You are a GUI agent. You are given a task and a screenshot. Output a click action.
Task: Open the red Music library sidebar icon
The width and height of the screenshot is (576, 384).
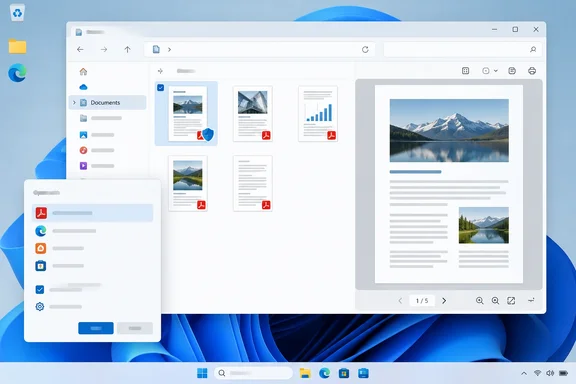tap(83, 150)
